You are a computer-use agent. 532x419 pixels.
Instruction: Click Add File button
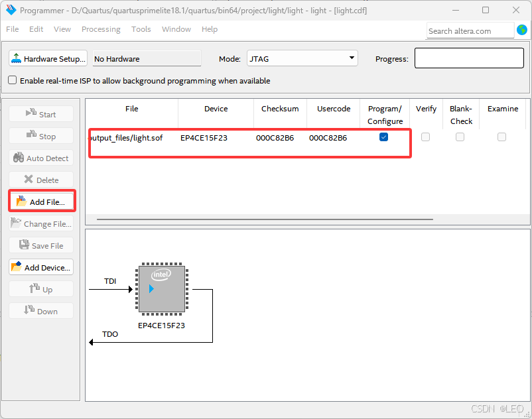point(42,202)
